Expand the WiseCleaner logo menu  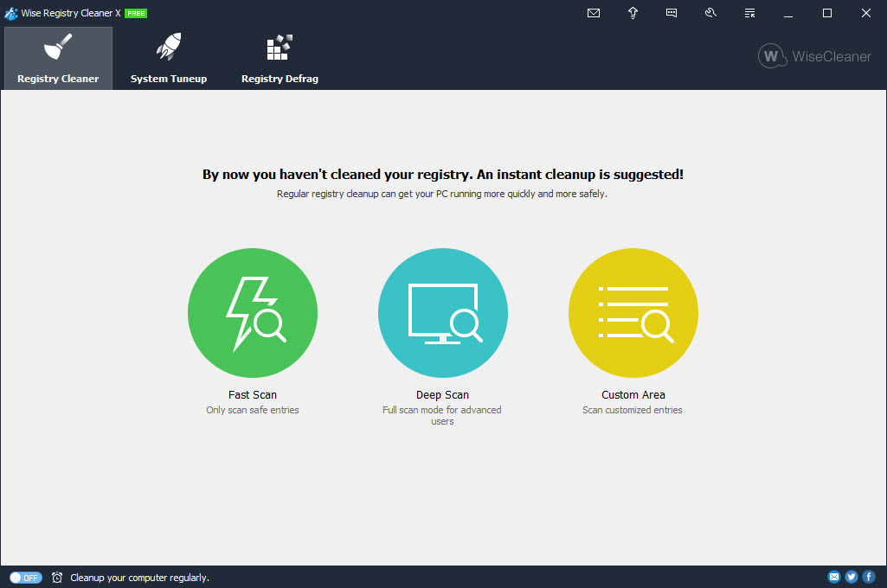813,56
